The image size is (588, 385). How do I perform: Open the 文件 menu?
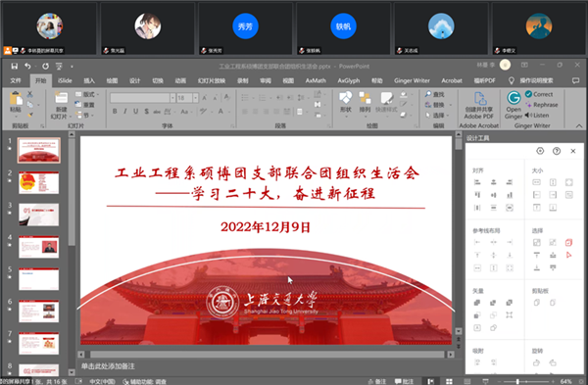16,80
